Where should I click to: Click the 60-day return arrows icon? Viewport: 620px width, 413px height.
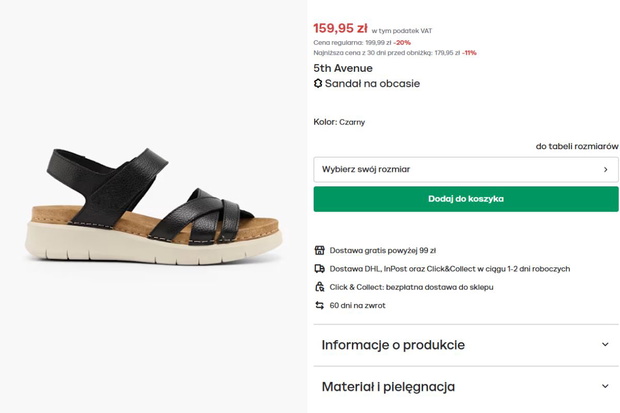coord(319,305)
